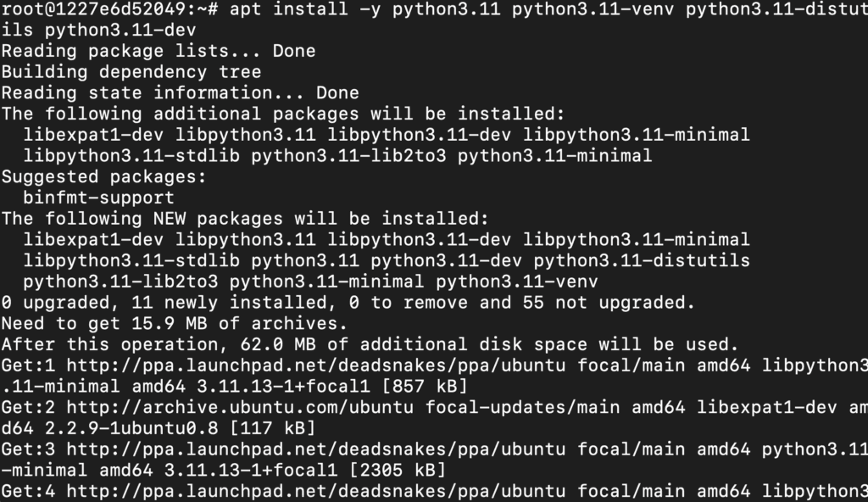
Task: Click the "After this operation, 62.0 MB" line
Action: click(x=370, y=344)
